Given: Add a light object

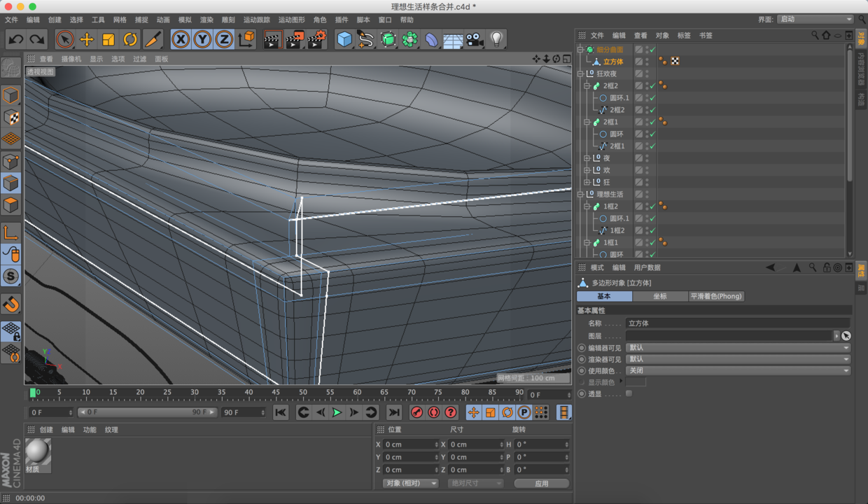Looking at the screenshot, I should pos(496,40).
